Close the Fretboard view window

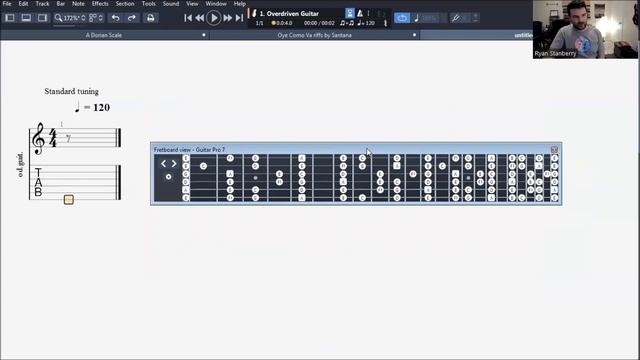pos(554,150)
